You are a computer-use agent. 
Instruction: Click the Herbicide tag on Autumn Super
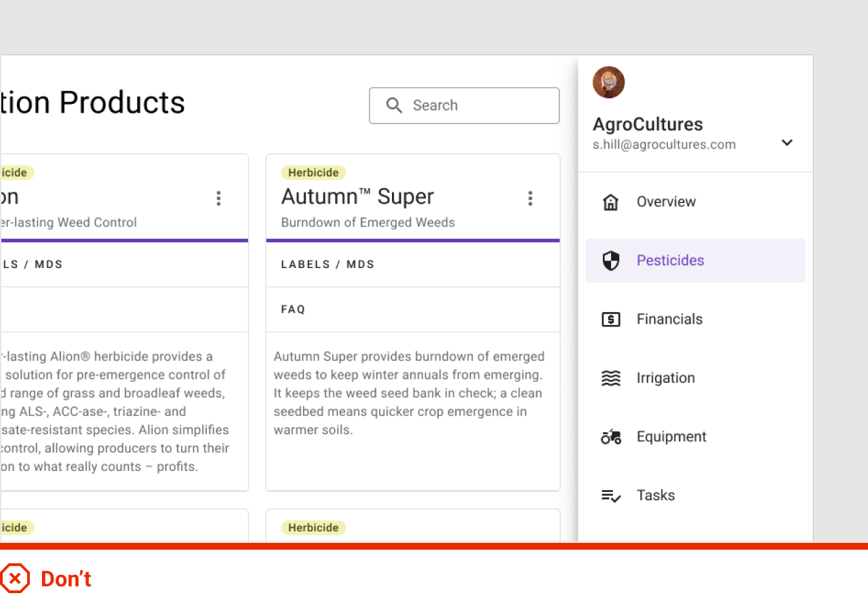click(313, 173)
